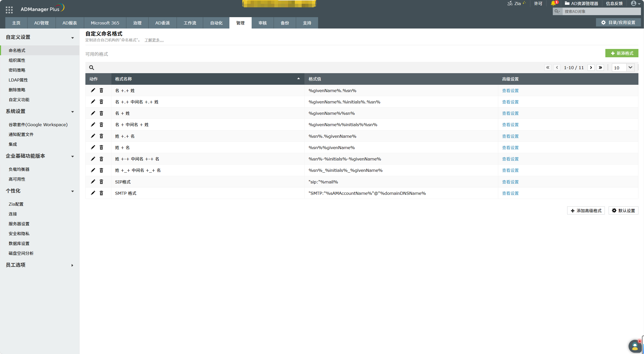Open the table search magnifier
644x354 pixels.
(91, 67)
